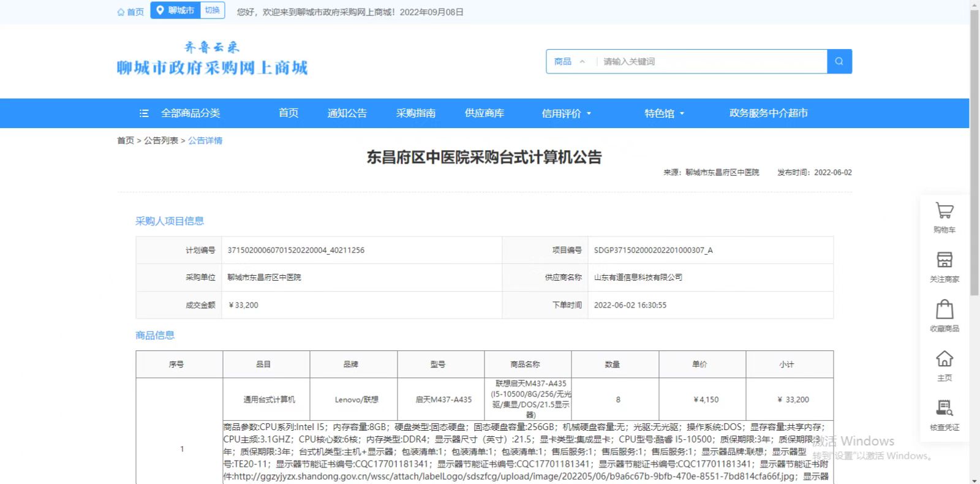Screen dimensions: 980x484
Task: Go to main page via house icon
Action: (944, 358)
